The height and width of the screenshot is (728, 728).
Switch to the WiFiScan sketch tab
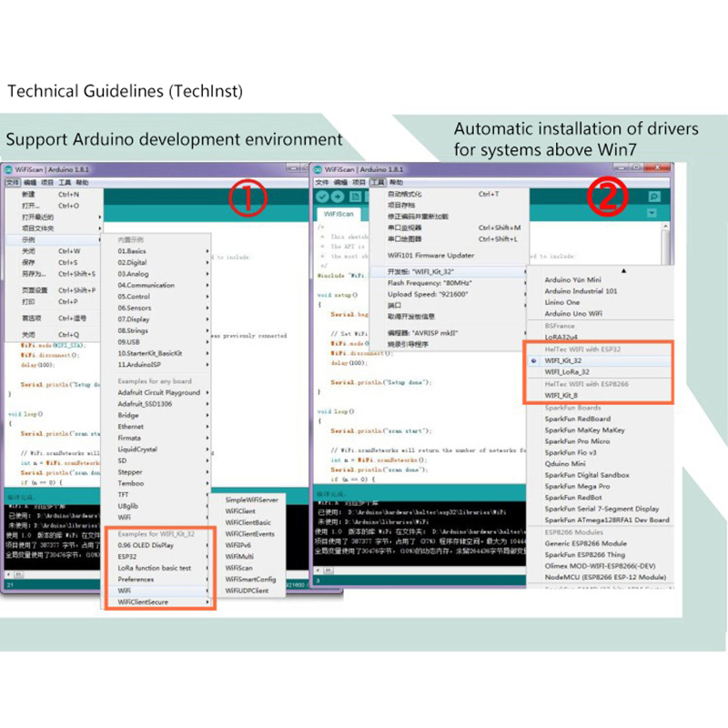pos(339,214)
